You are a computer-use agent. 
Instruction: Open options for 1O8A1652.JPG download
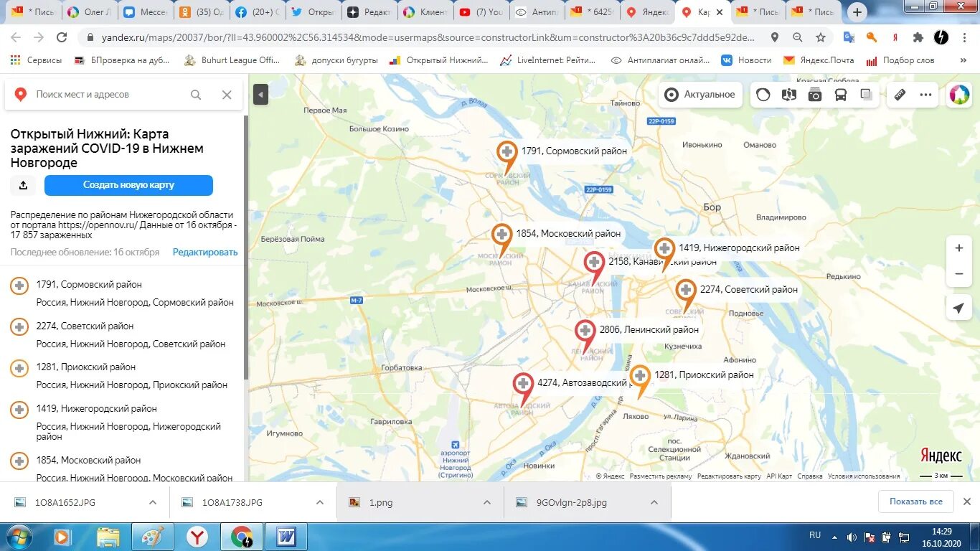tap(153, 502)
